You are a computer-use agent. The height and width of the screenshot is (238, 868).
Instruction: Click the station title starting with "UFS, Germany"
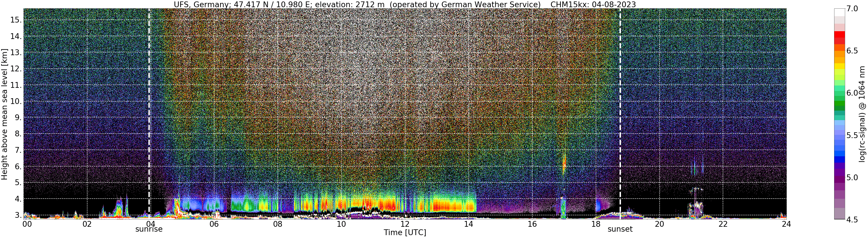click(357, 4)
